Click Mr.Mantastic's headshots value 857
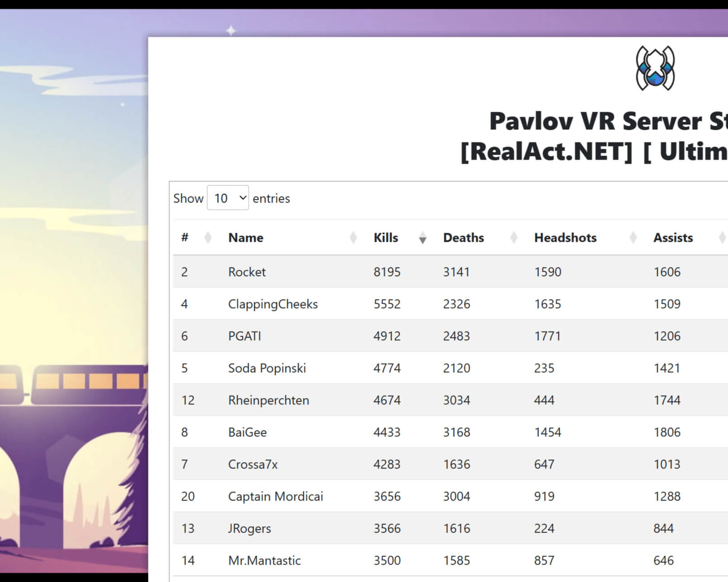 click(544, 560)
